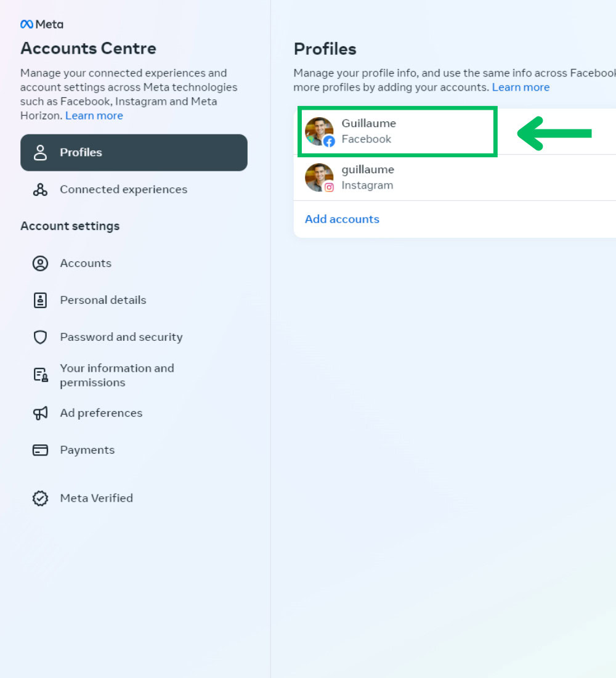Click the Ad preferences megaphone icon

40,413
